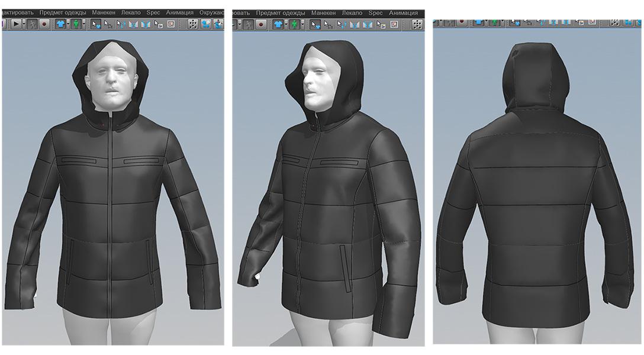Open 'Анимация' menu in side view panel

tap(403, 13)
